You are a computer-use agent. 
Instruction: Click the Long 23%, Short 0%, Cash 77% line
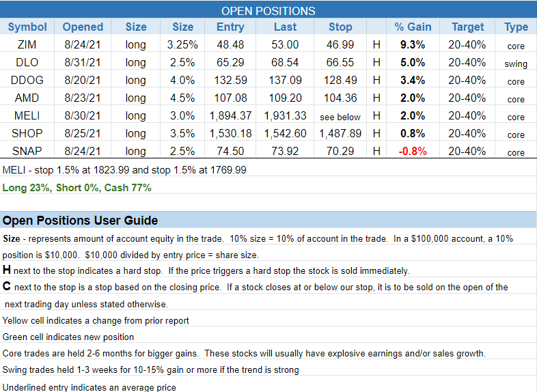pos(77,188)
